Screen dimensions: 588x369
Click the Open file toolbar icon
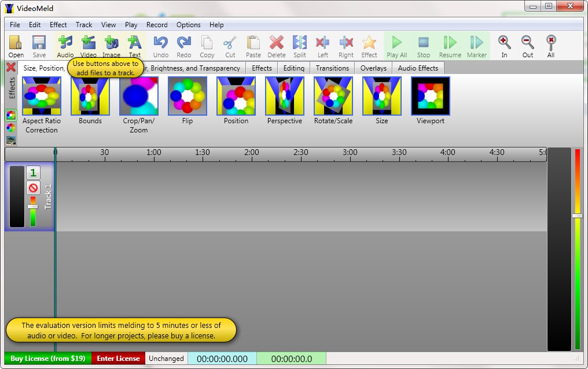point(16,46)
